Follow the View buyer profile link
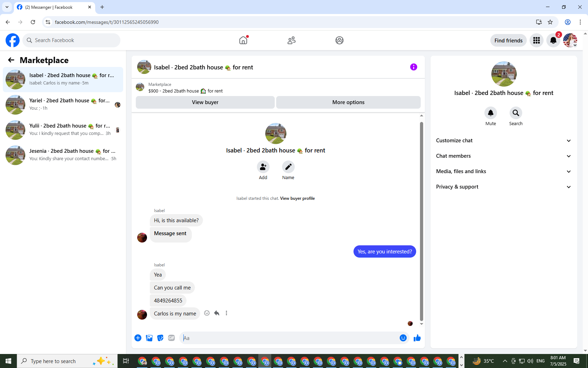This screenshot has width=588, height=368. click(x=297, y=198)
